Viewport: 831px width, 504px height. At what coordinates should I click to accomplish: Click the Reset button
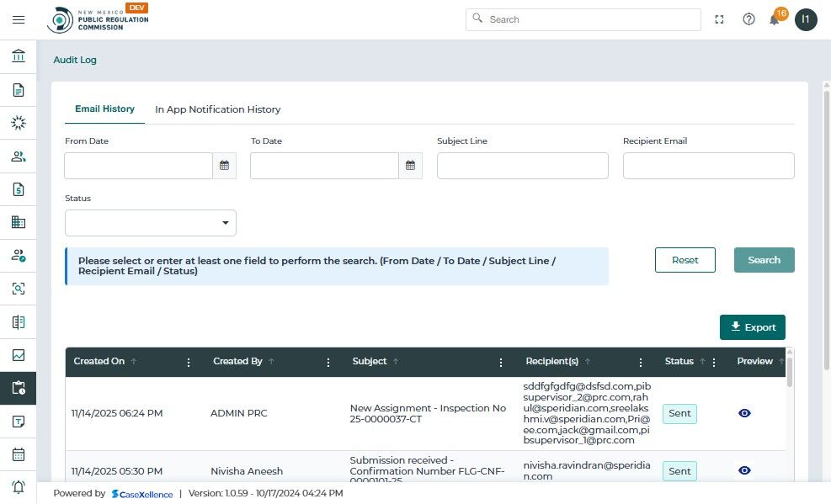[x=685, y=260]
